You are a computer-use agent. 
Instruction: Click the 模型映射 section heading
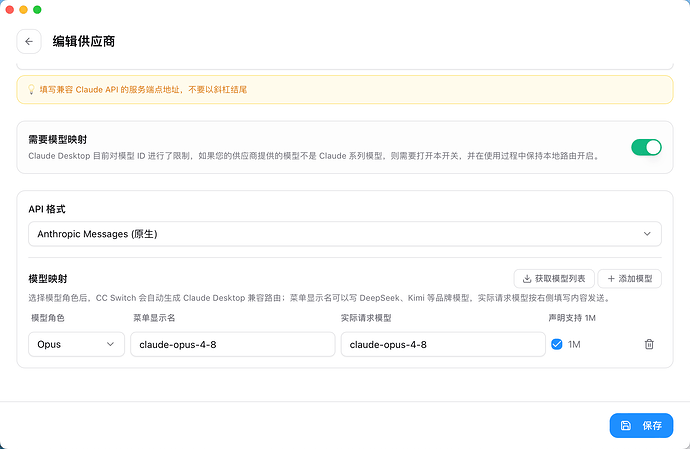pyautogui.click(x=48, y=279)
